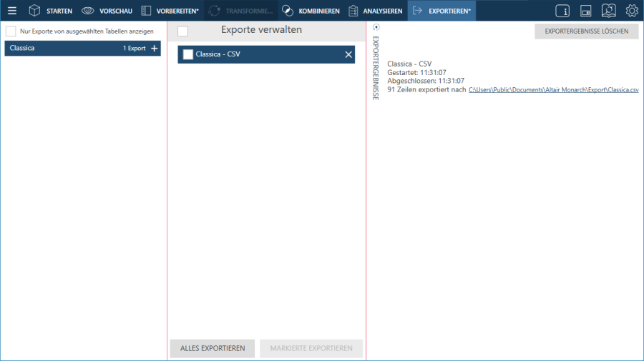Screen dimensions: 644x361
Task: Open the Vorbereiten tab
Action: click(170, 11)
